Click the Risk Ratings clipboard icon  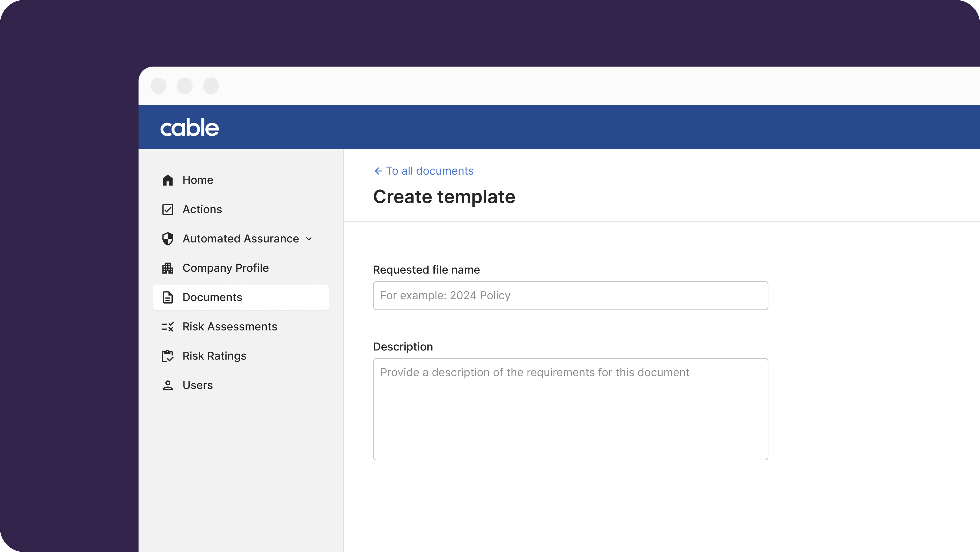(x=167, y=356)
